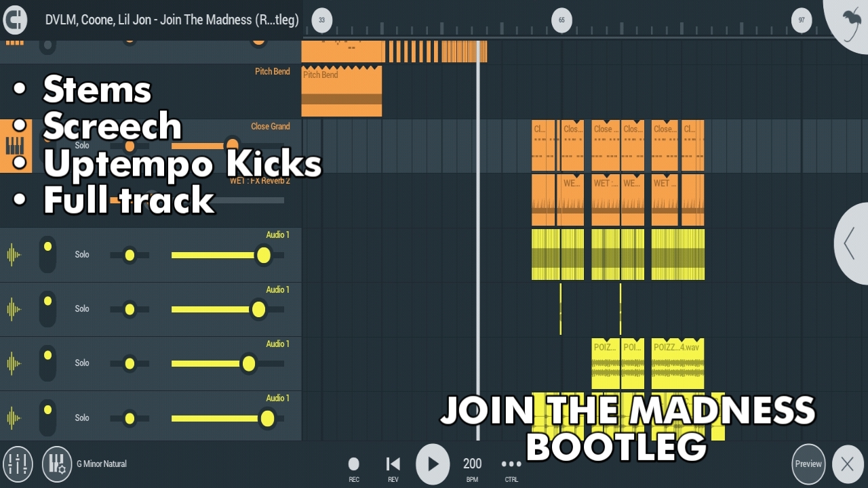Viewport: 868px width, 488px height.
Task: Adjust volume slider of the last Audio 1 track
Action: pyautogui.click(x=228, y=418)
